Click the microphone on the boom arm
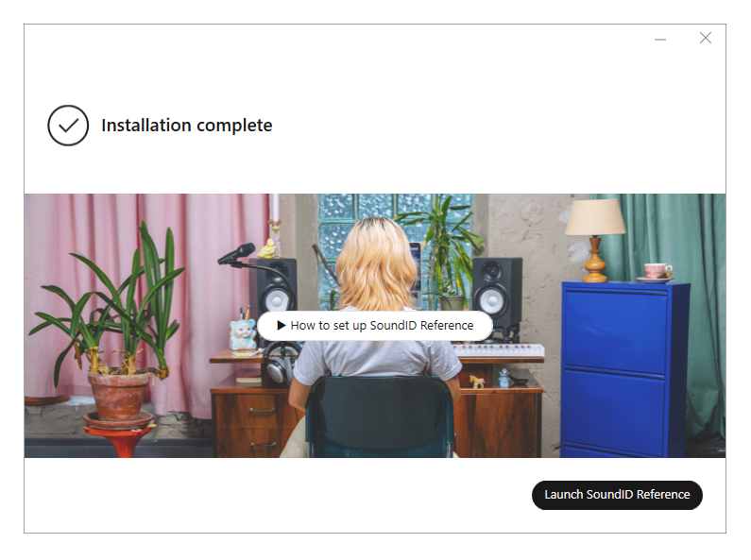This screenshot has width=751, height=560. pyautogui.click(x=236, y=254)
